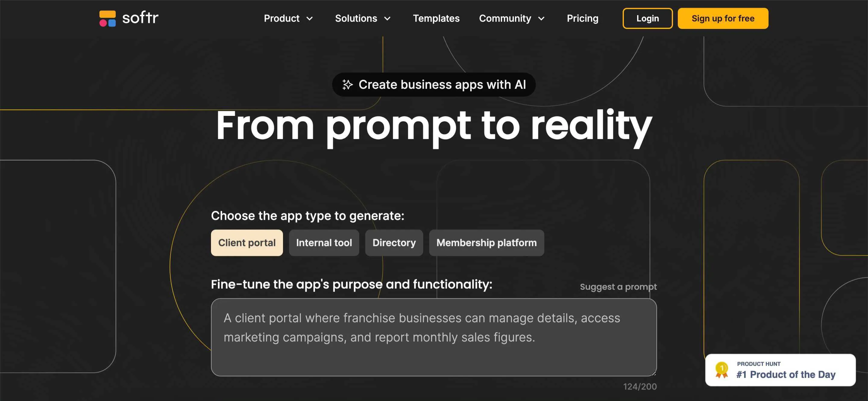Open the Product navigation item
This screenshot has height=401, width=868.
tap(282, 18)
